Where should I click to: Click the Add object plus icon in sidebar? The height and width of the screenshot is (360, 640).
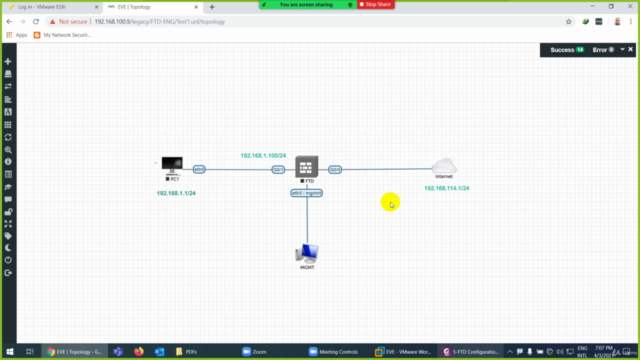[8, 61]
